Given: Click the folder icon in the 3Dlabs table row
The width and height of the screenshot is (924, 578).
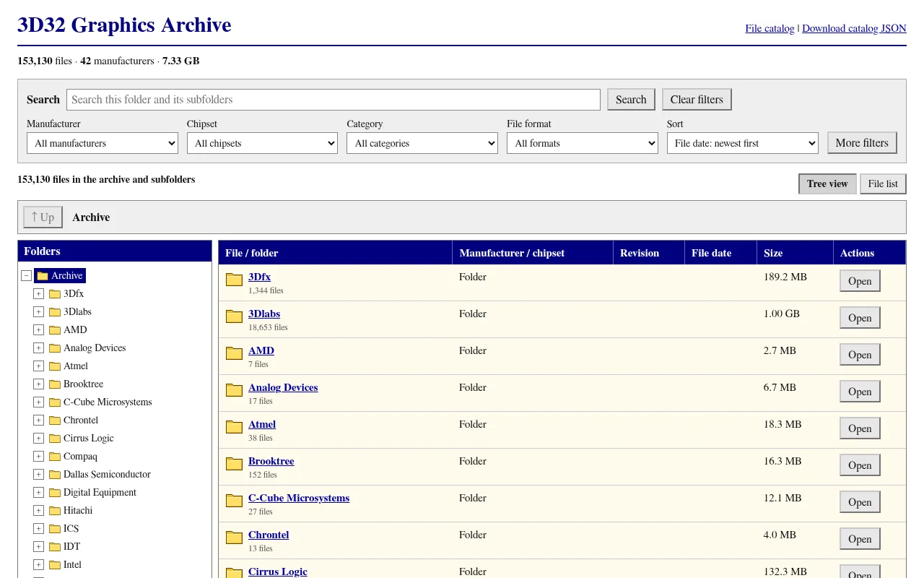Looking at the screenshot, I should click(x=234, y=316).
